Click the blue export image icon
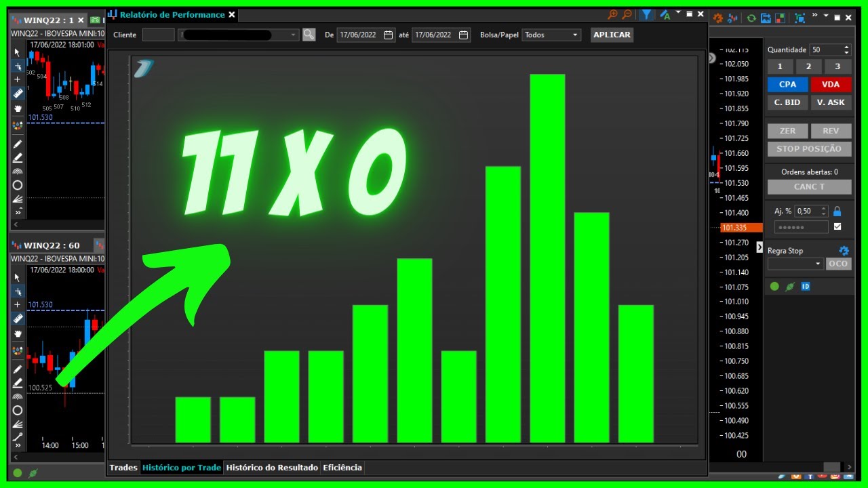 pos(766,18)
